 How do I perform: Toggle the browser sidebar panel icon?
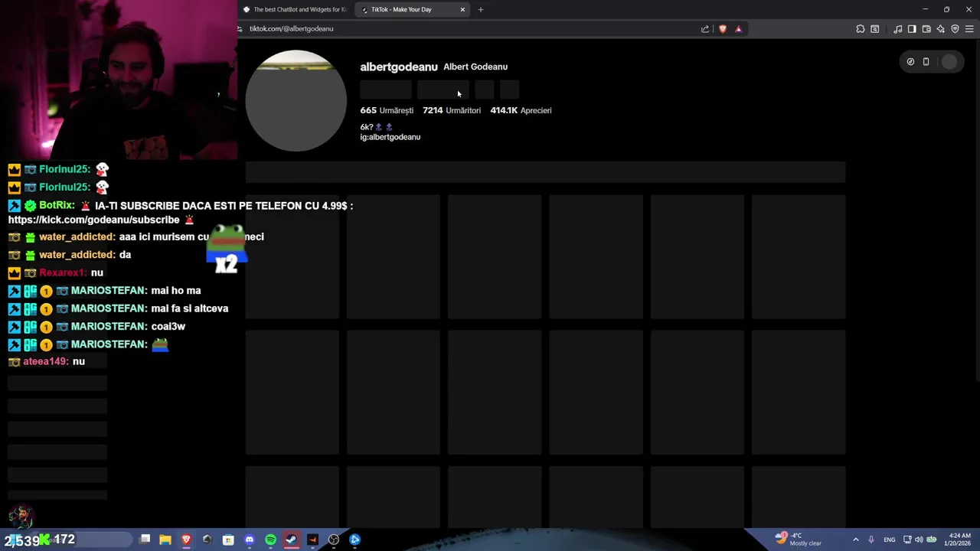912,29
